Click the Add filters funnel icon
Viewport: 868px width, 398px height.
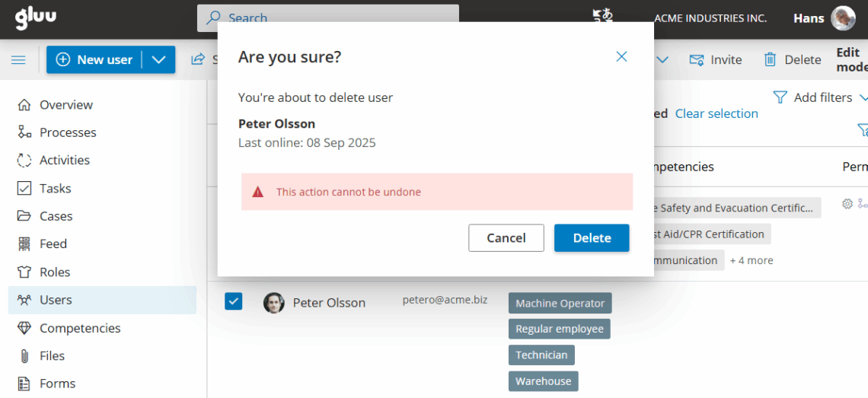(x=780, y=97)
